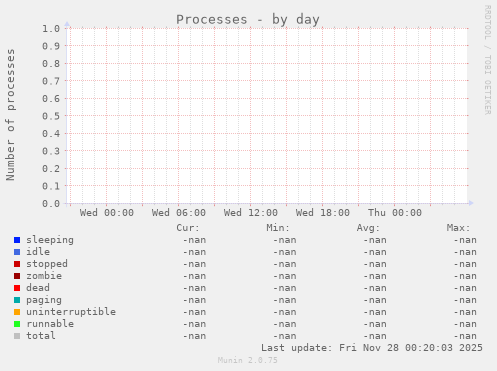Click the 'dead' legend label

tap(38, 288)
